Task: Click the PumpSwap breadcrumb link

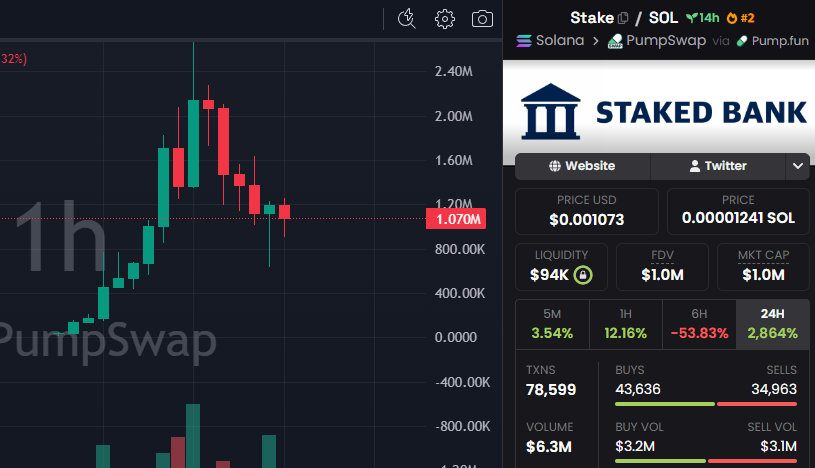Action: click(x=666, y=41)
